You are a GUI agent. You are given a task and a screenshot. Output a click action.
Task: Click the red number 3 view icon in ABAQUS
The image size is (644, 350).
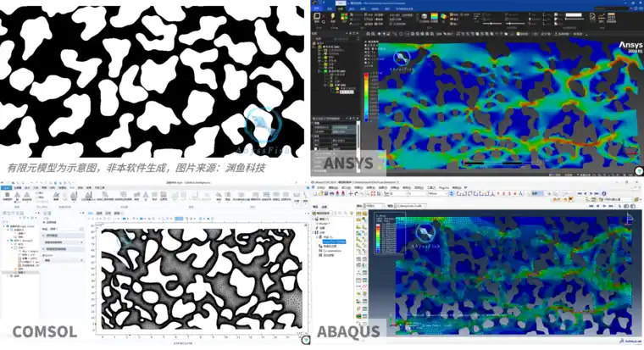point(509,193)
